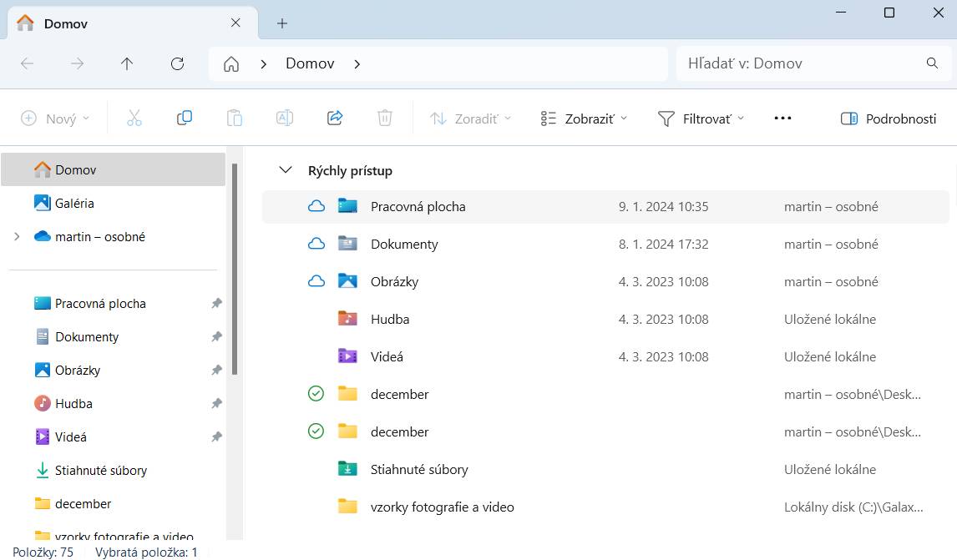Viewport: 957px width, 560px height.
Task: Toggle the Podrobnosti details pane
Action: pyautogui.click(x=888, y=119)
